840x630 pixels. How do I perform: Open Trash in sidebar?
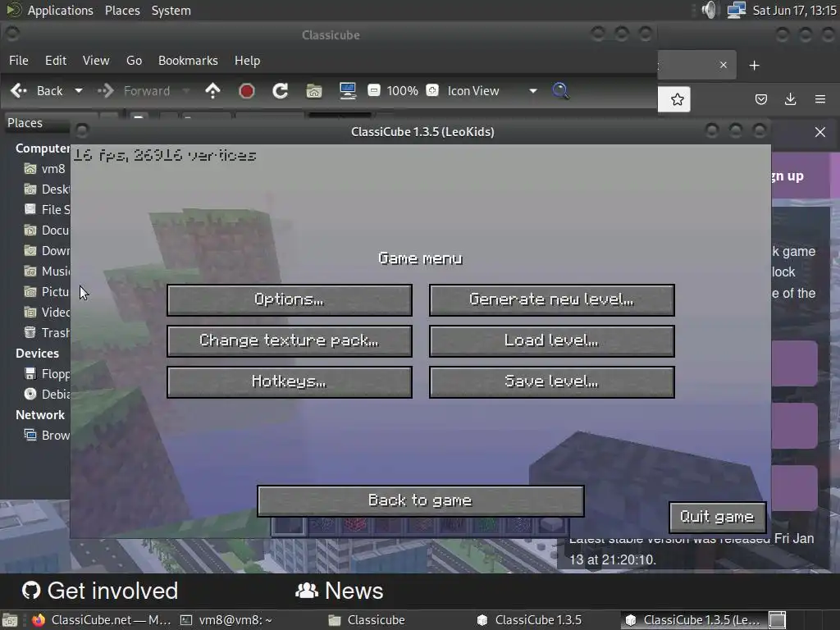point(47,333)
